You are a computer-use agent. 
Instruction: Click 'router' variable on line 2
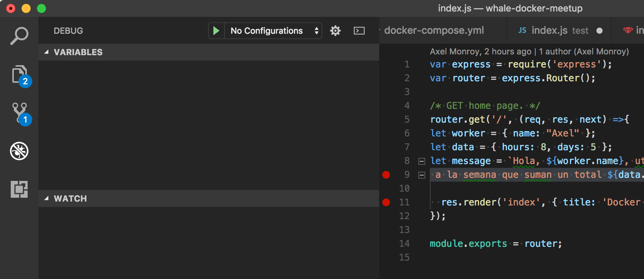[469, 78]
